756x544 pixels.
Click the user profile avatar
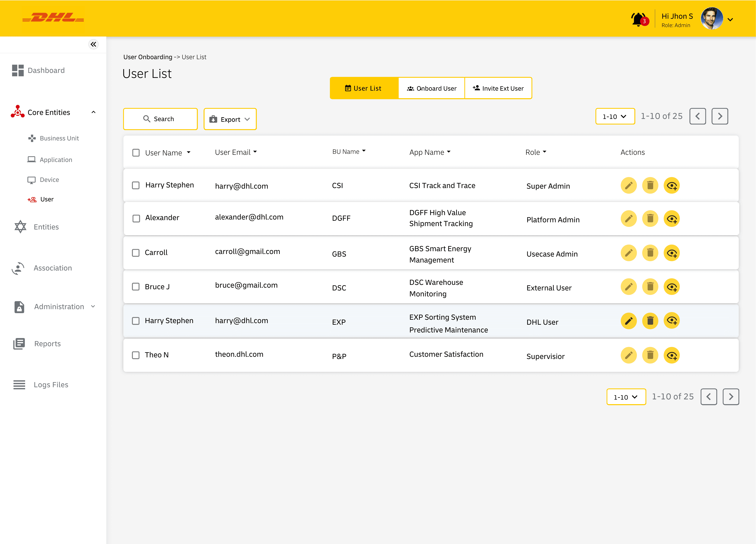tap(712, 19)
